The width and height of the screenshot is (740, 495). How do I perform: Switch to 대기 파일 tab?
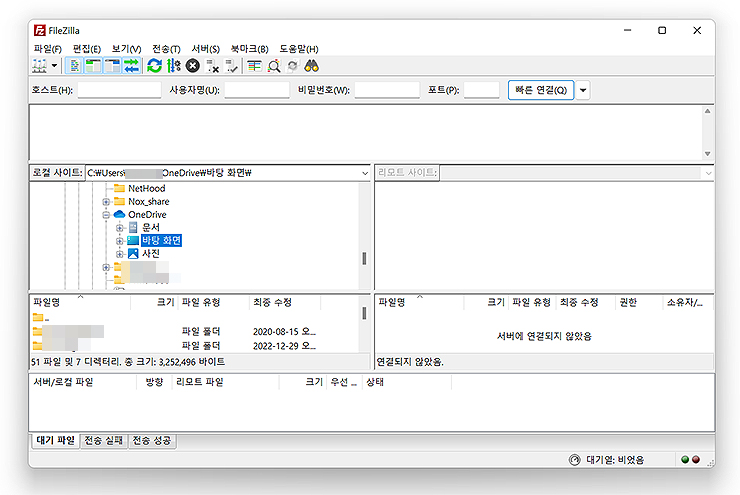[x=56, y=441]
